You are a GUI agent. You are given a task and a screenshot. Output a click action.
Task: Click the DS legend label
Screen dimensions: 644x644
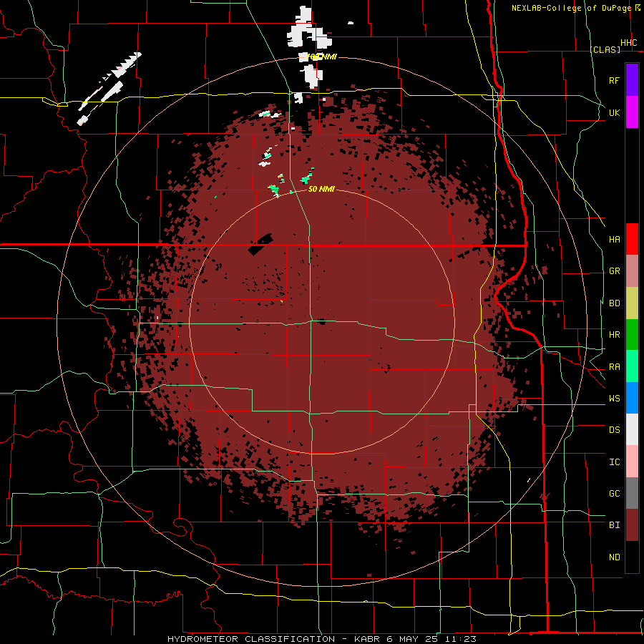614,430
